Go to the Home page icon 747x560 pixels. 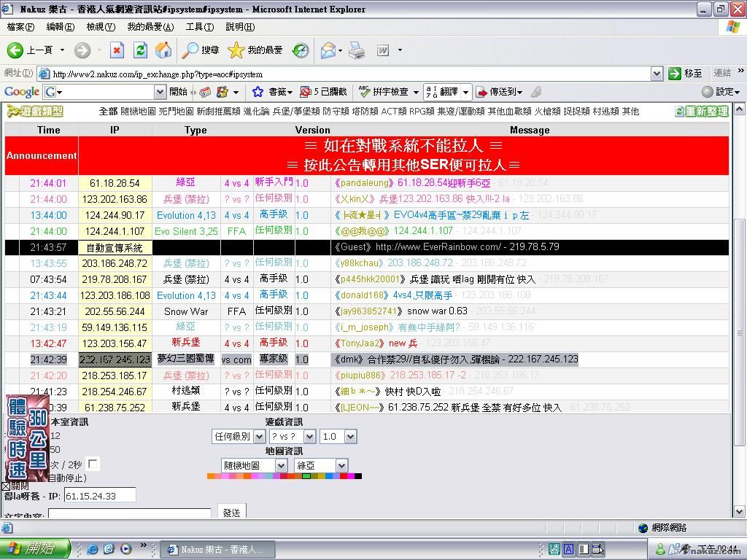pyautogui.click(x=163, y=50)
